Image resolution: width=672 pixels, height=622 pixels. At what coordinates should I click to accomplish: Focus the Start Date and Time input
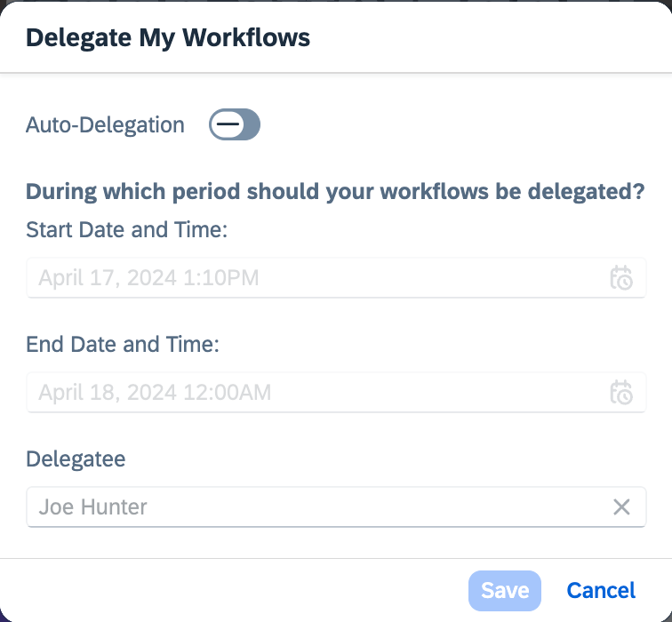(336, 277)
